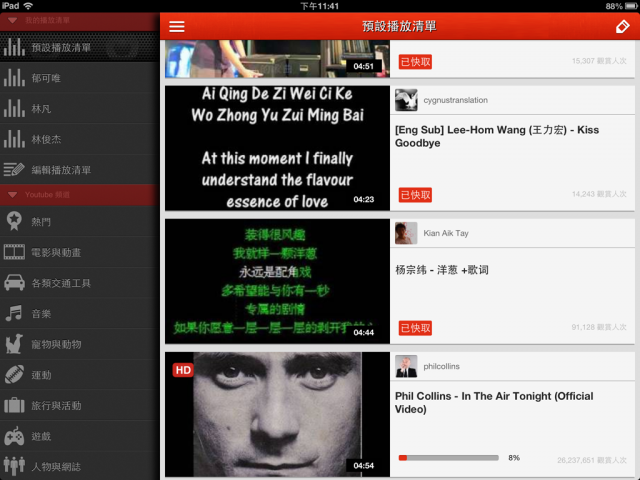This screenshot has height=480, width=640.
Task: Open 遊戲 gamepad icon
Action: 14,436
